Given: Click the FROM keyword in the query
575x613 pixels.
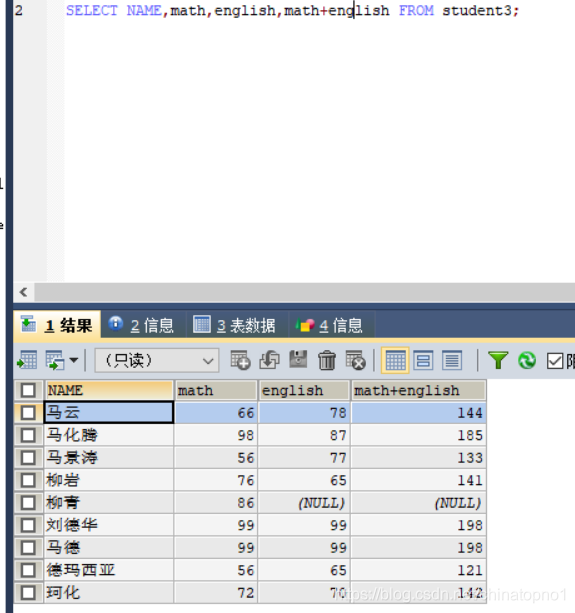Looking at the screenshot, I should coord(416,11).
